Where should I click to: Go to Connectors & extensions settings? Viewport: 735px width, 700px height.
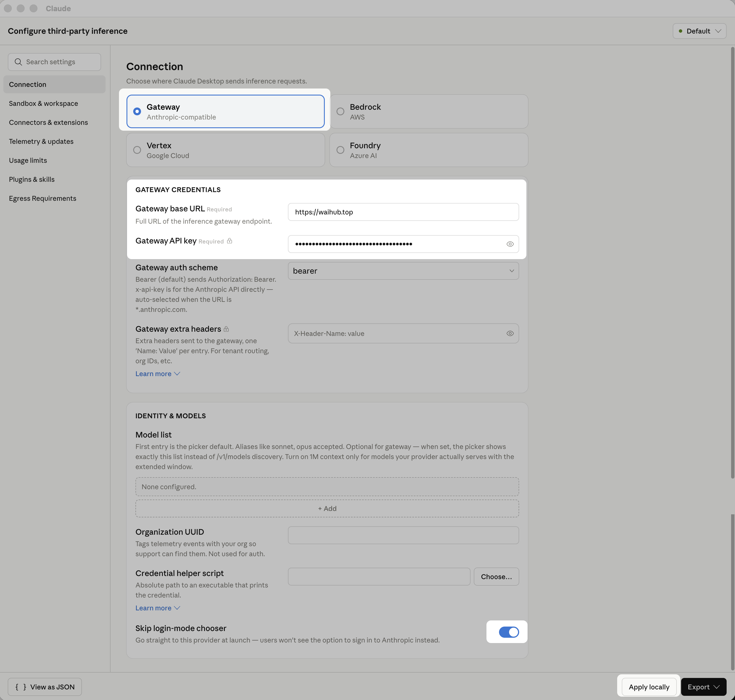(x=54, y=122)
